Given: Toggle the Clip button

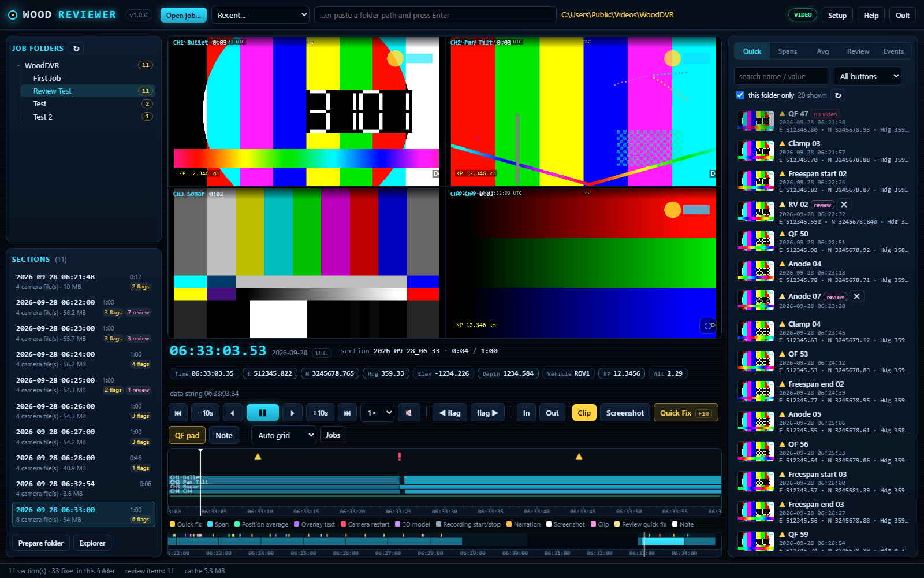Looking at the screenshot, I should (584, 413).
